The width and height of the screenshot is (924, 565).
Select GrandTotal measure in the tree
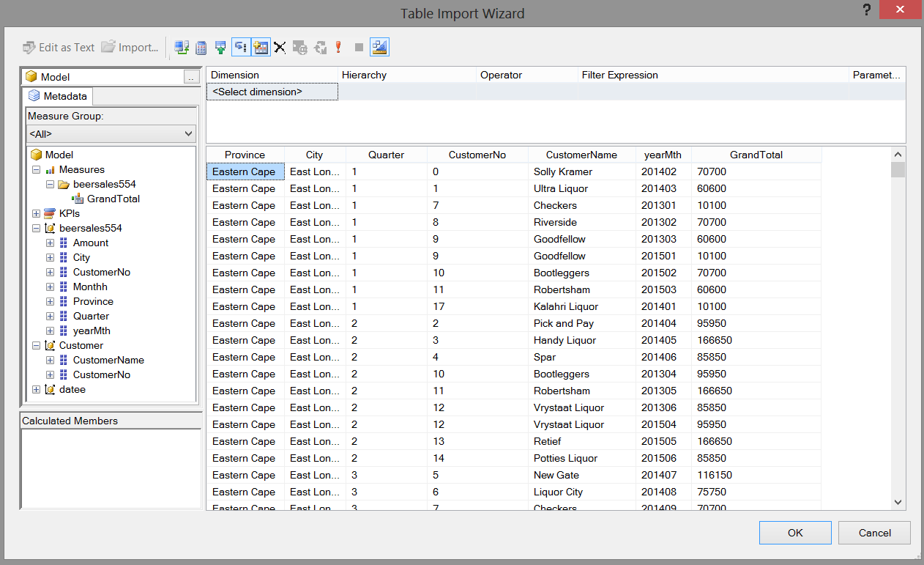pos(113,199)
